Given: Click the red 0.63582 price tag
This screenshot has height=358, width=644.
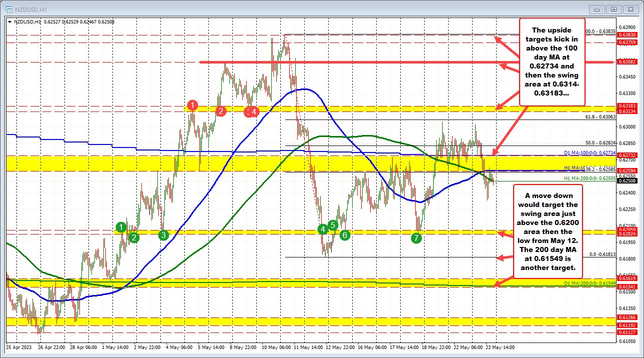Looking at the screenshot, I should pyautogui.click(x=627, y=62).
